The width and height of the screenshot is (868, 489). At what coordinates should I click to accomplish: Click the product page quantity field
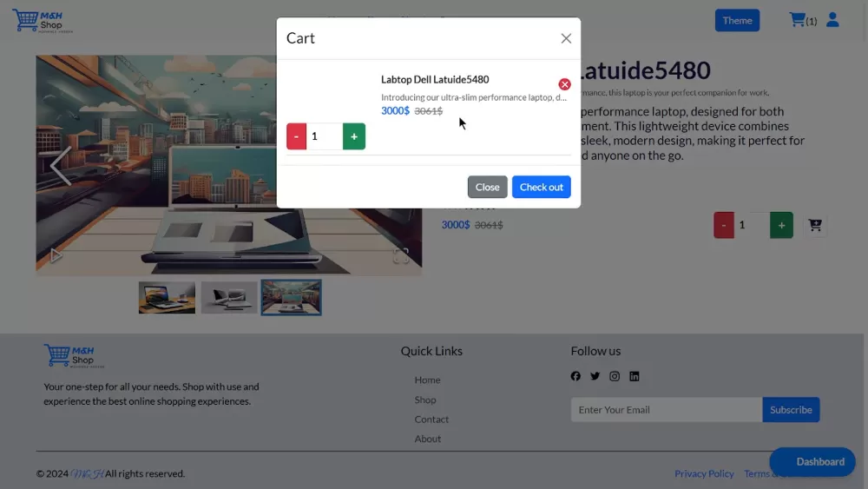752,226
